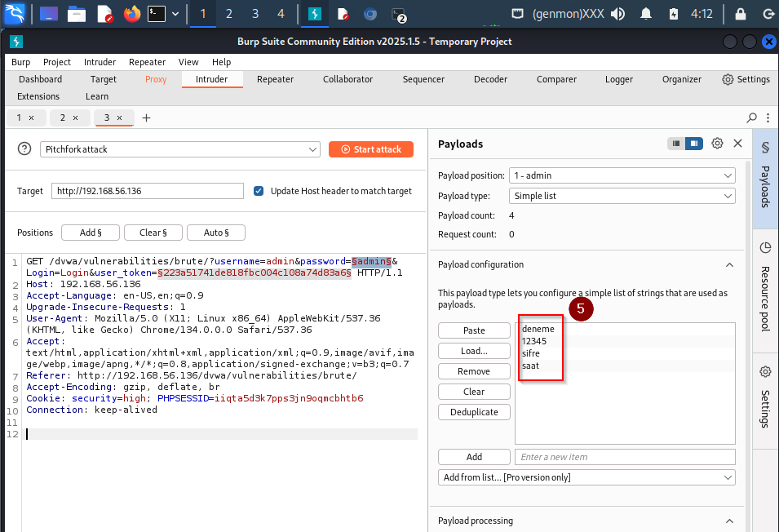Open the file manager from the top panel

(77, 14)
